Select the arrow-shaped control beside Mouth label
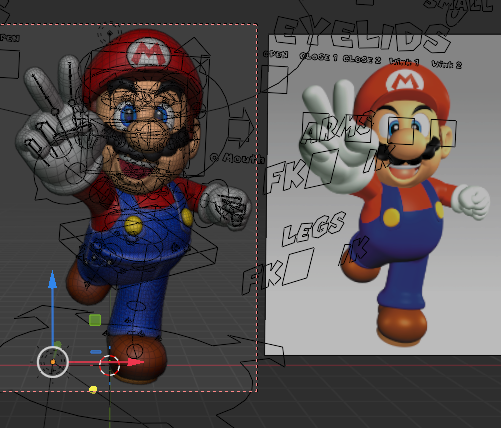This screenshot has width=501, height=428. tap(241, 127)
